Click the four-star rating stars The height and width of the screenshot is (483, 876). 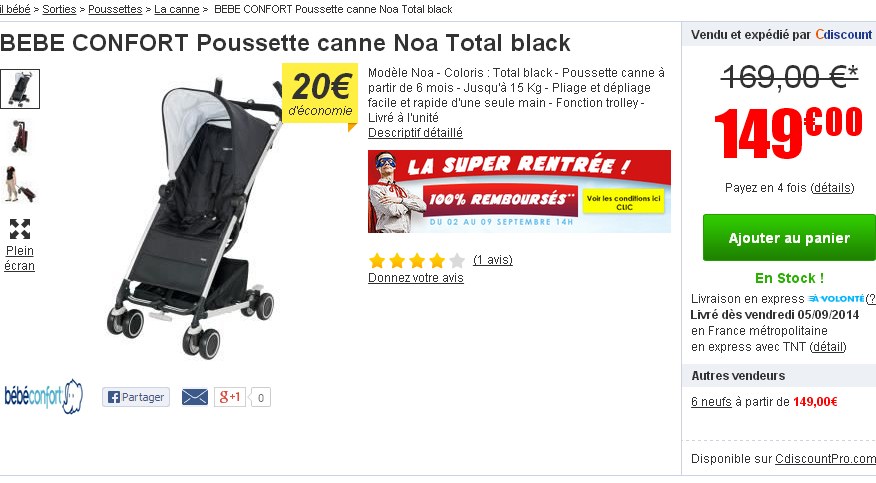click(x=416, y=260)
